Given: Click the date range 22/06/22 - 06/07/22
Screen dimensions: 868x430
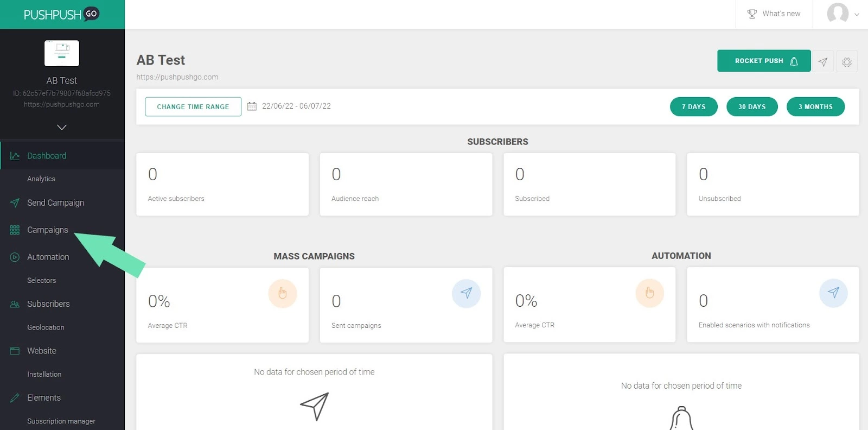Looking at the screenshot, I should tap(296, 106).
